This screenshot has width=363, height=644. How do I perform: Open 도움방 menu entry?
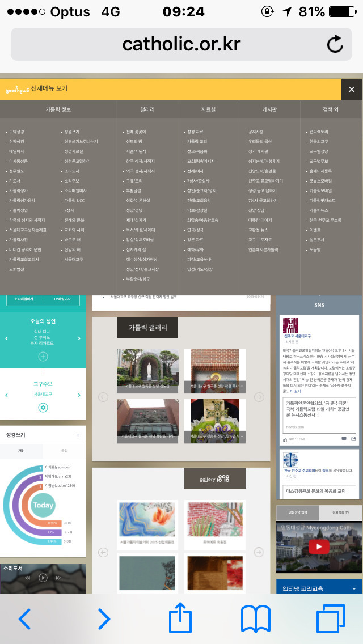click(x=314, y=249)
